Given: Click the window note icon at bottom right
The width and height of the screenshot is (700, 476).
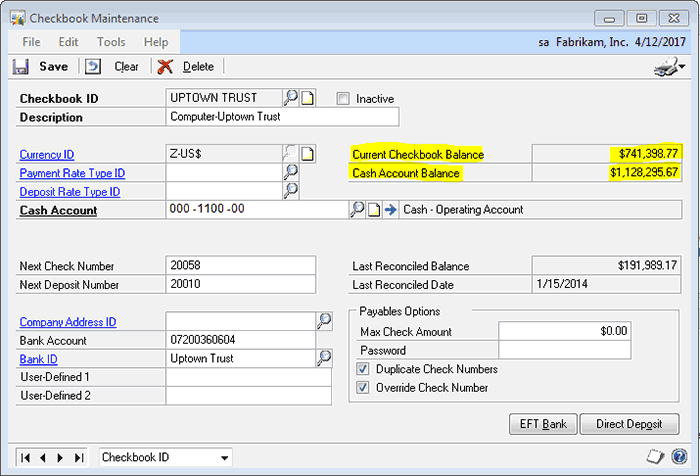Looking at the screenshot, I should (655, 457).
